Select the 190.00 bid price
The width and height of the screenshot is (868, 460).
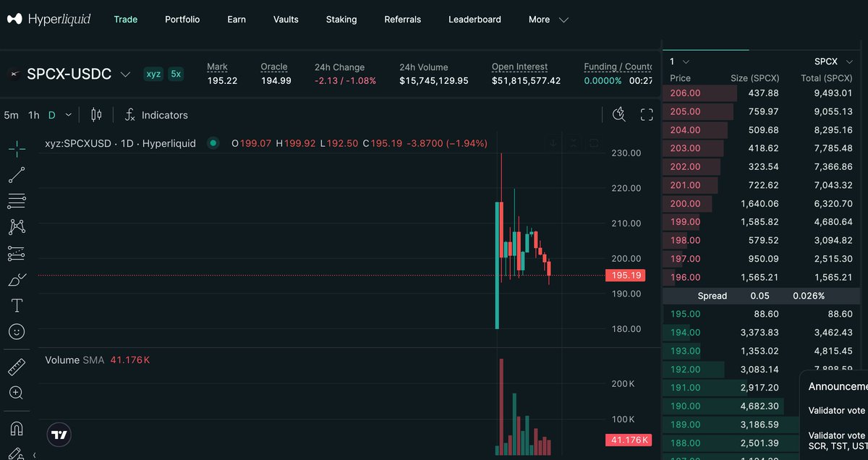click(685, 406)
